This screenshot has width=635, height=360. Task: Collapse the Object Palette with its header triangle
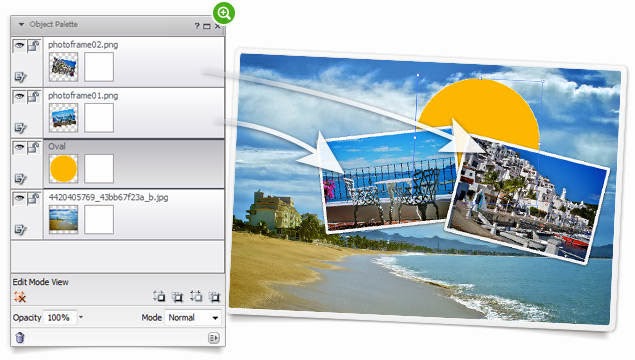pyautogui.click(x=21, y=25)
